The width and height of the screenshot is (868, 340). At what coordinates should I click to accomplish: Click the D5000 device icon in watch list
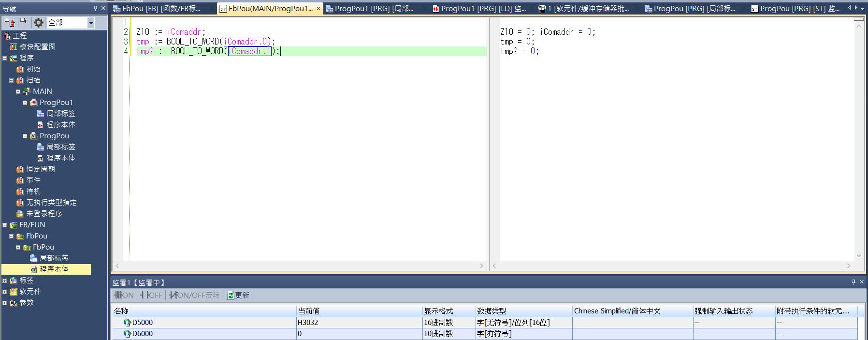127,323
